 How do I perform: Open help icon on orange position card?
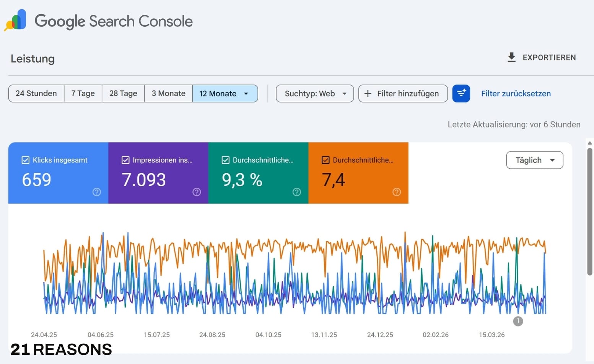397,192
